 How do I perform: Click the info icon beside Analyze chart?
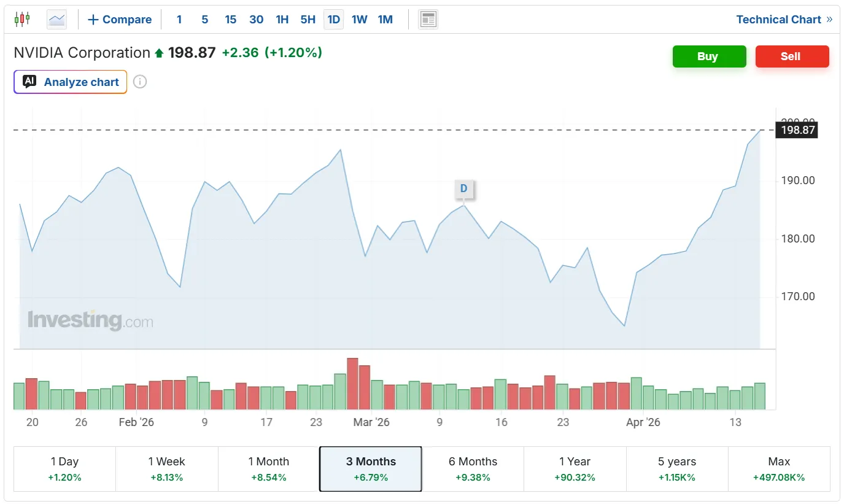[140, 82]
